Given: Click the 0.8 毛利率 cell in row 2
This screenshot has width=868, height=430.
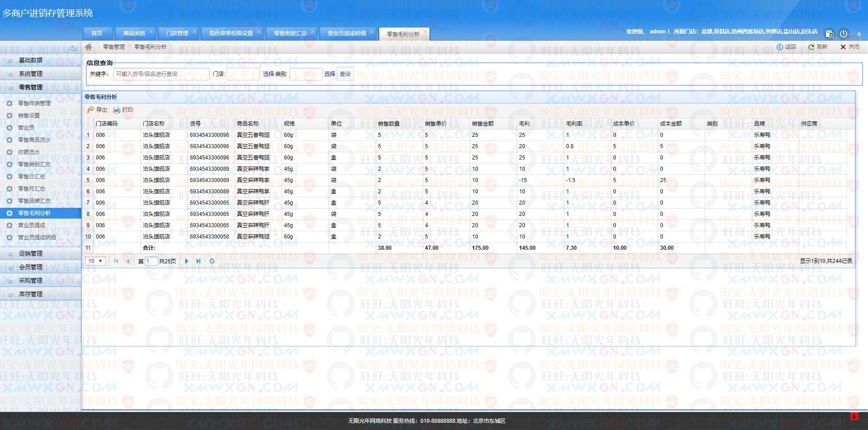Looking at the screenshot, I should [x=587, y=146].
